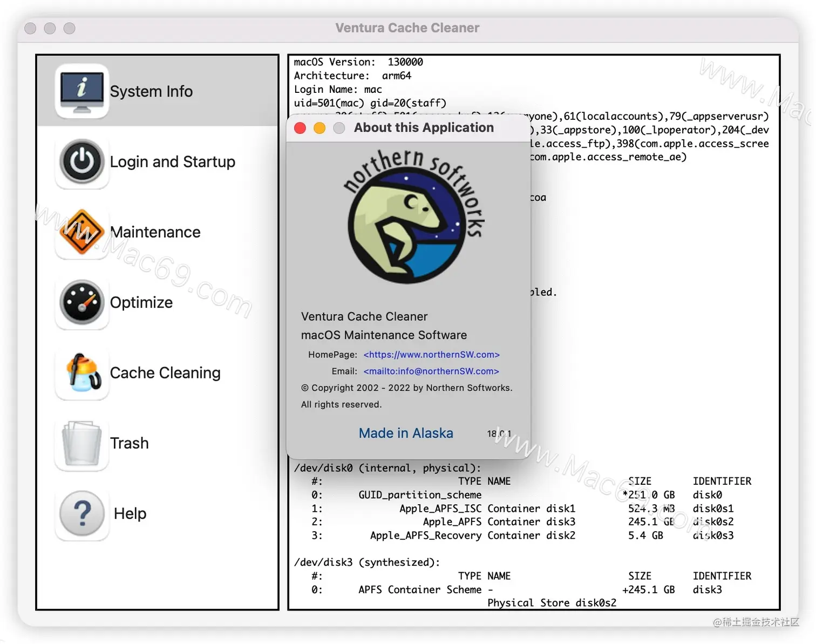Click the Ventura Cache Cleaner window title
The width and height of the screenshot is (816, 644).
(407, 28)
